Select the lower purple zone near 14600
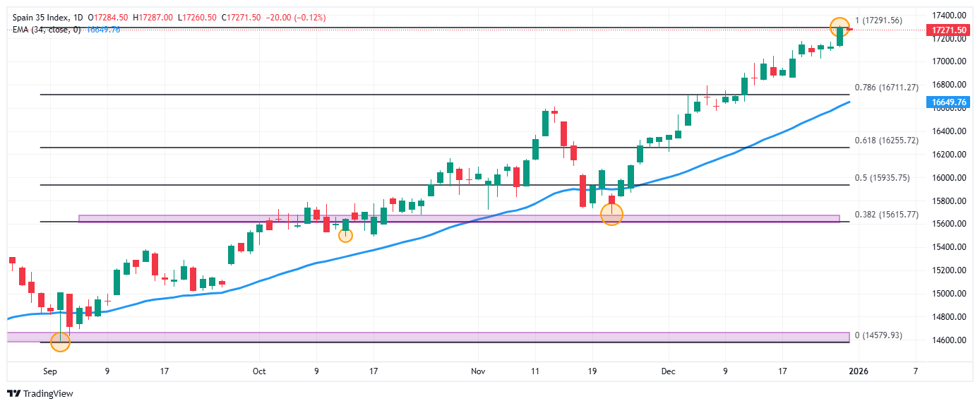 coord(424,337)
